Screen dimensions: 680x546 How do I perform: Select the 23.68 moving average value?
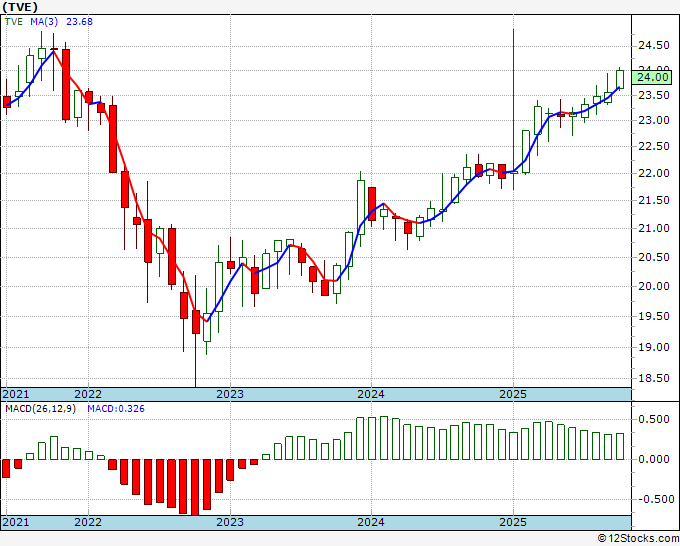[79, 22]
